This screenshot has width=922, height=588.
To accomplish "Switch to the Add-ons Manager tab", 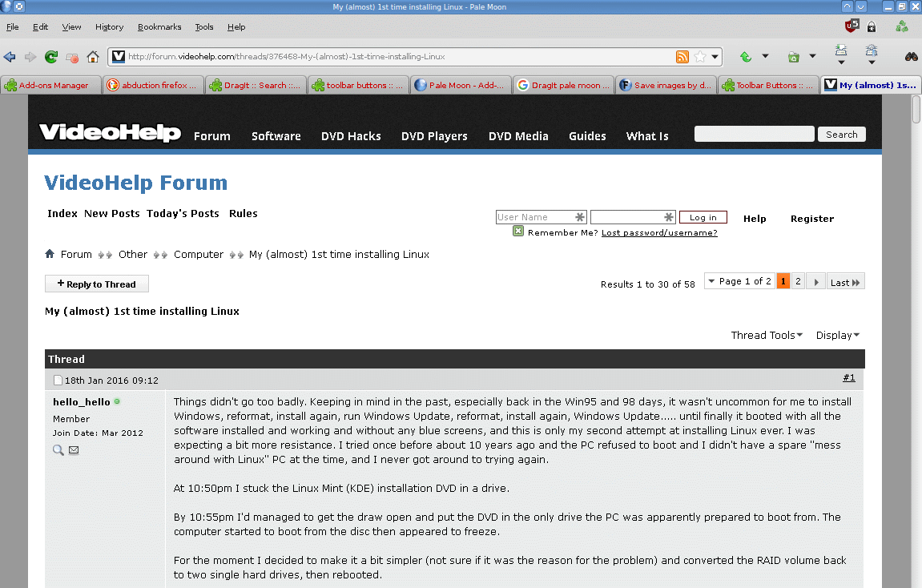I will coord(51,85).
